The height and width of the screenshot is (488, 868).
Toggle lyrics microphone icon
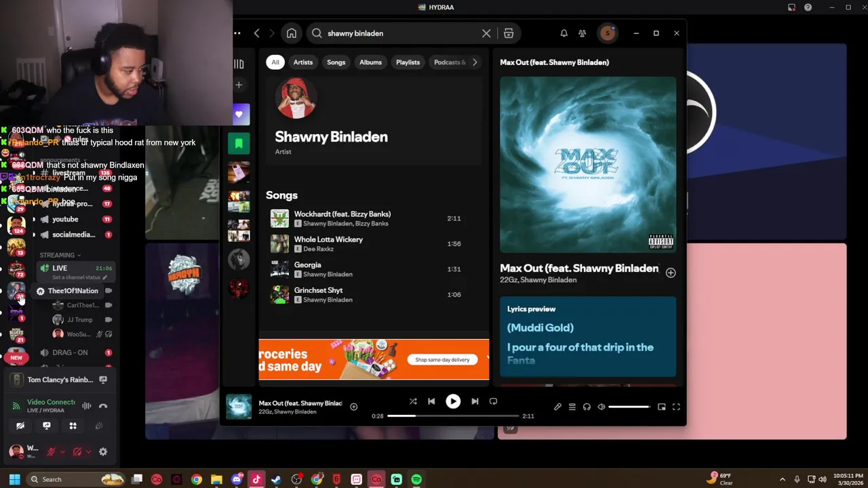click(x=557, y=407)
